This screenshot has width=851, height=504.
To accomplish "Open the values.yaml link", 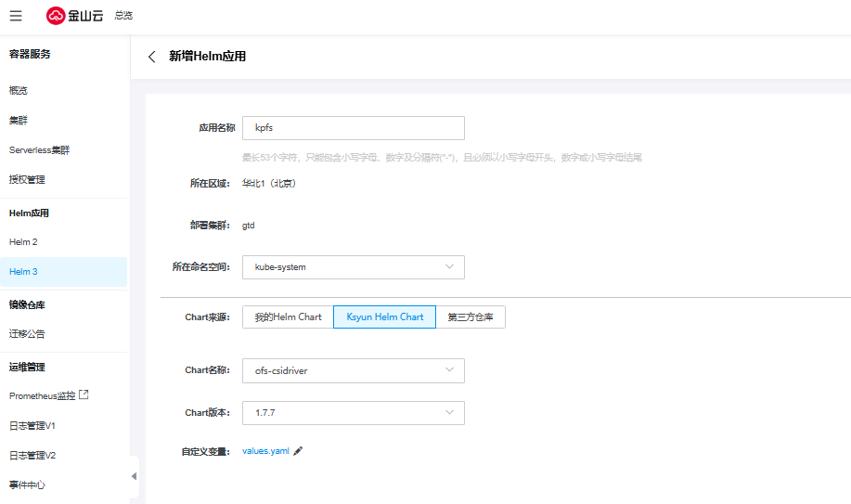I will 265,451.
